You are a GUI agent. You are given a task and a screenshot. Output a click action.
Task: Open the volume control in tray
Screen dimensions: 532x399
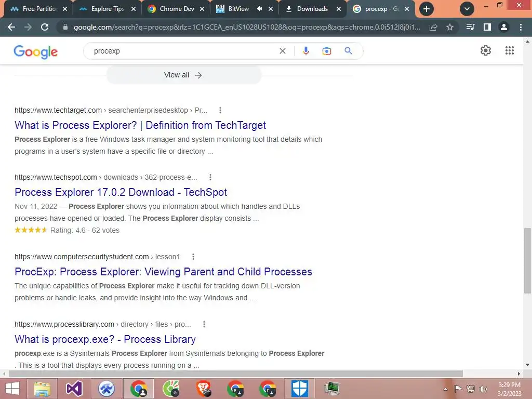point(483,389)
